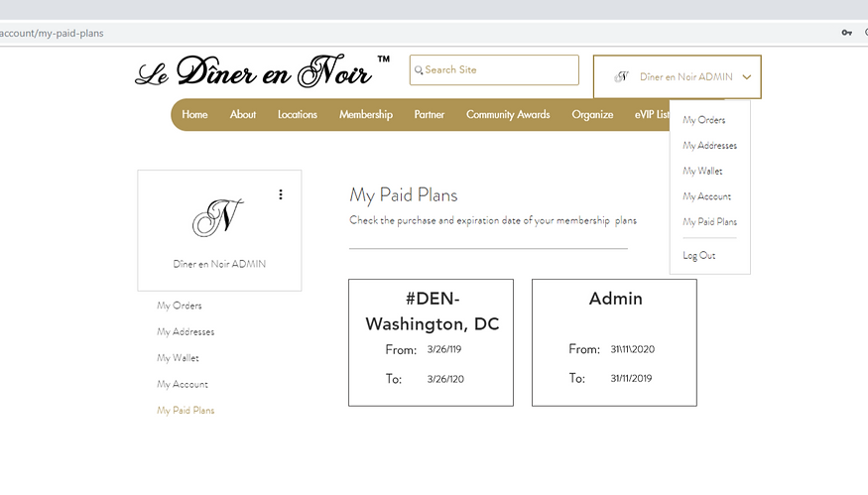
Task: Choose Log Out in the dropdown menu
Action: tap(699, 256)
